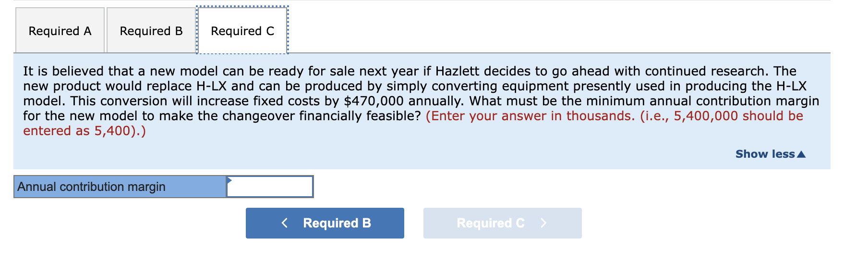Focus the Annual contribution margin input box

coord(270,187)
